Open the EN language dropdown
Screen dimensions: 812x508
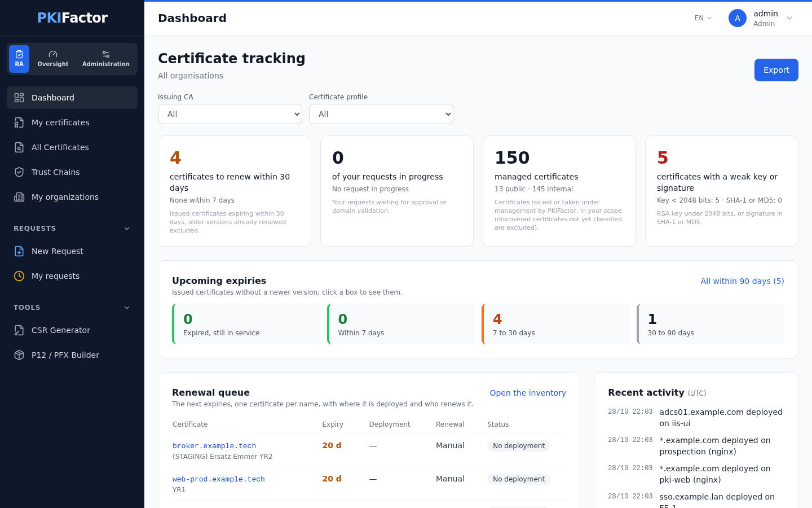click(x=703, y=18)
